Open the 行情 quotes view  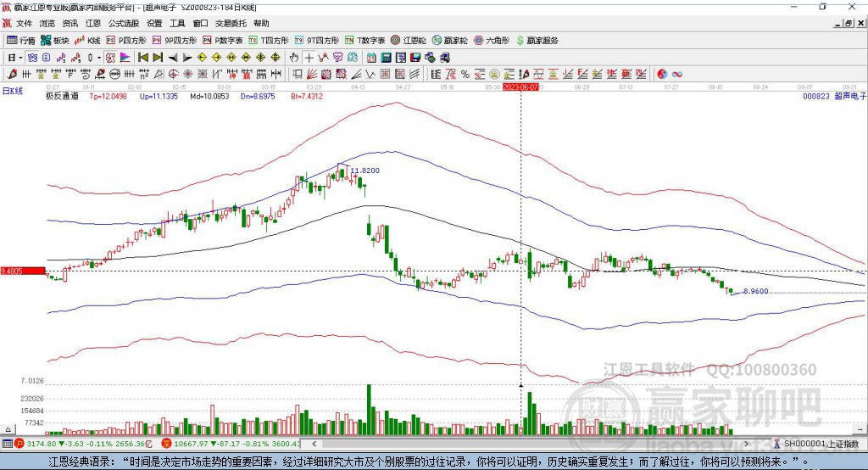pos(21,41)
